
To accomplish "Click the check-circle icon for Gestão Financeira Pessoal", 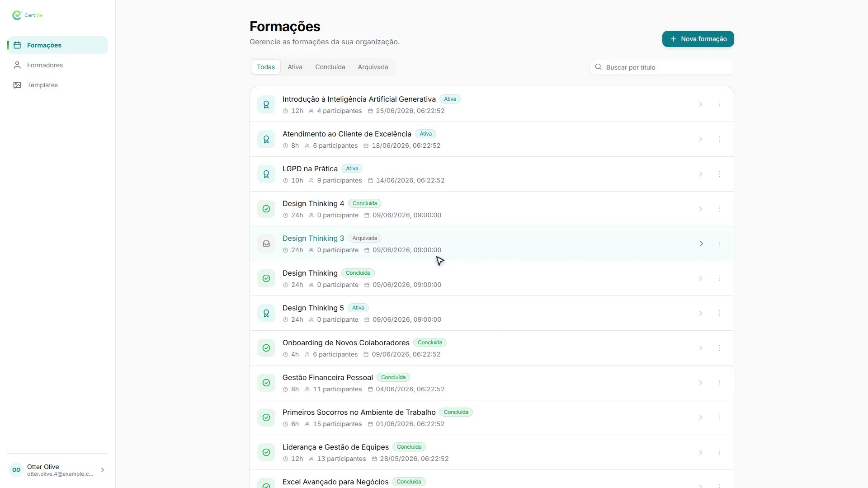I will pos(266,383).
